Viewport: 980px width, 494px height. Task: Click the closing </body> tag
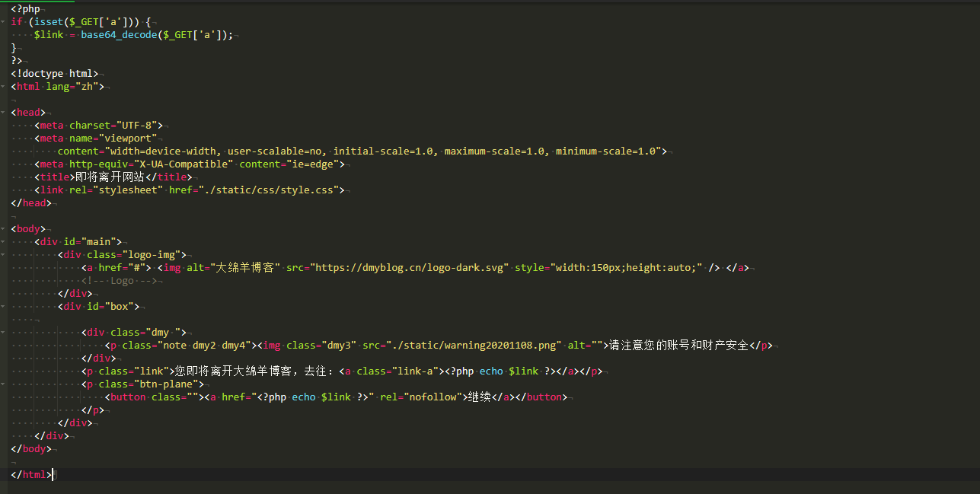(x=31, y=449)
